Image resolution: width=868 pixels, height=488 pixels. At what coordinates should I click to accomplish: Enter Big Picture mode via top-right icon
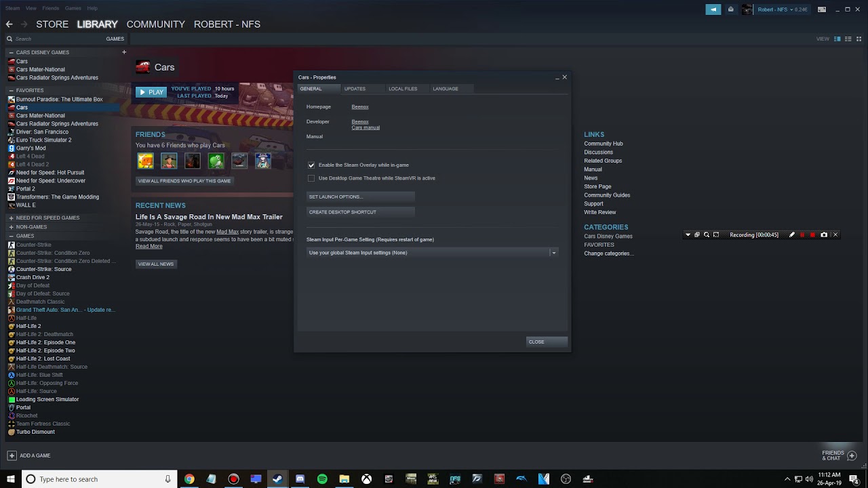[822, 9]
